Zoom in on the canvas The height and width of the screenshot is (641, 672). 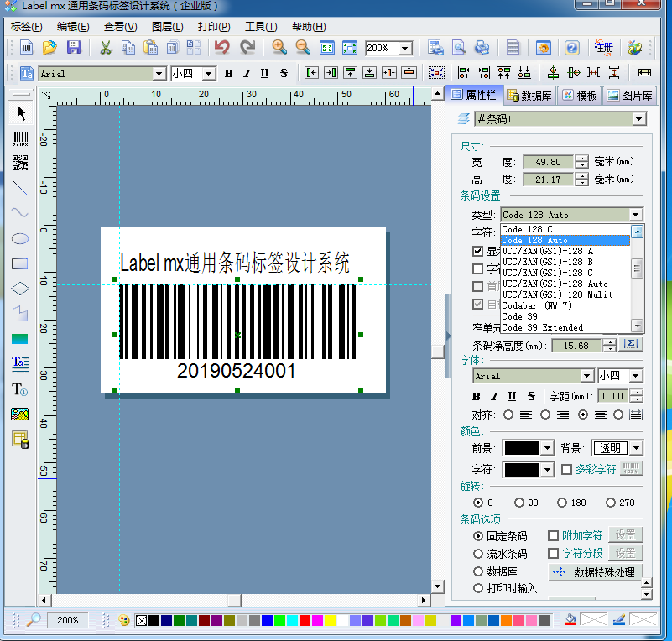(x=279, y=48)
